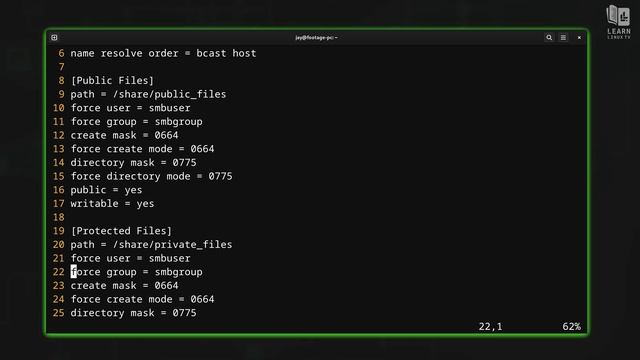
Task: Click 'directory mask = 0775' on line 25
Action: 133,313
